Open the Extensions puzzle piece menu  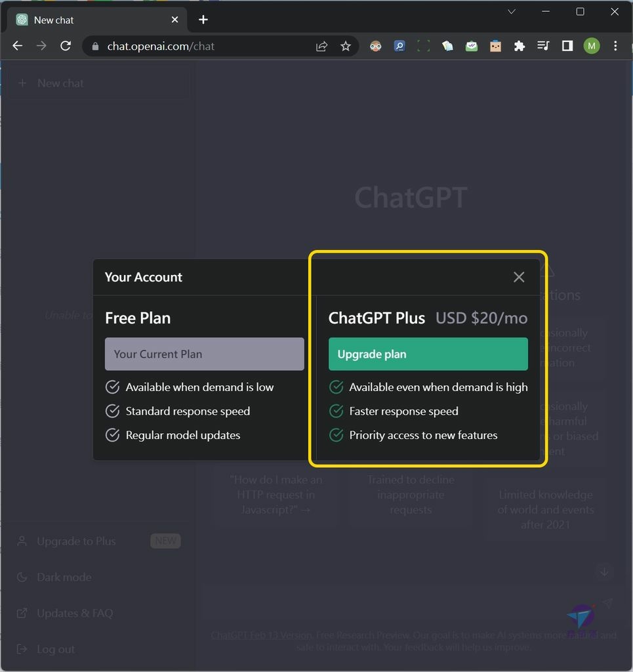[x=520, y=47]
